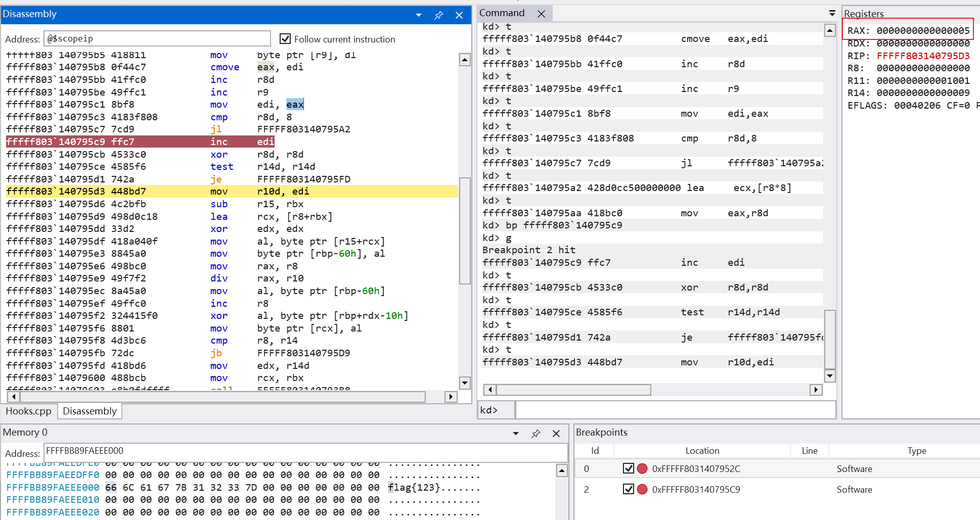Image resolution: width=980 pixels, height=520 pixels.
Task: Click the R8 register value
Action: [923, 68]
